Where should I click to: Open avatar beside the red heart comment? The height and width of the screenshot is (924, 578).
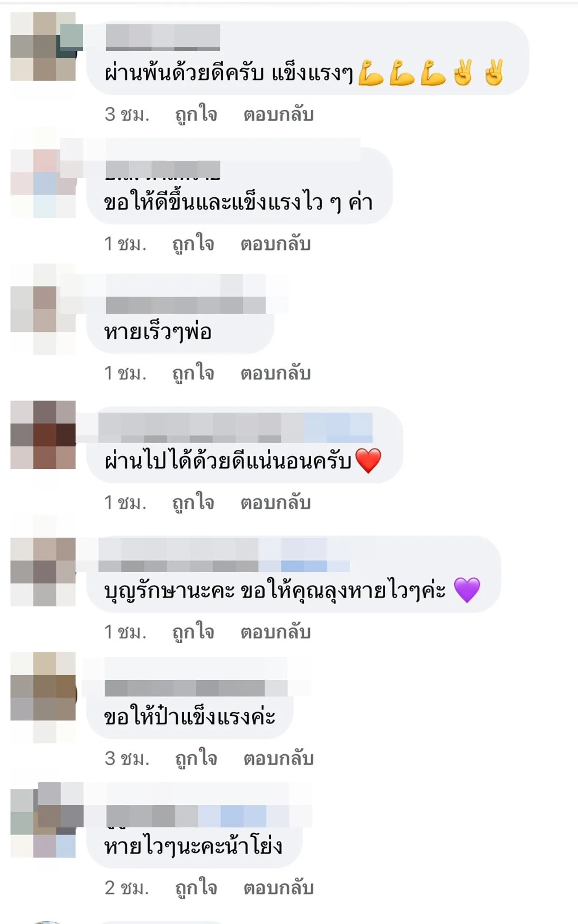[x=44, y=435]
